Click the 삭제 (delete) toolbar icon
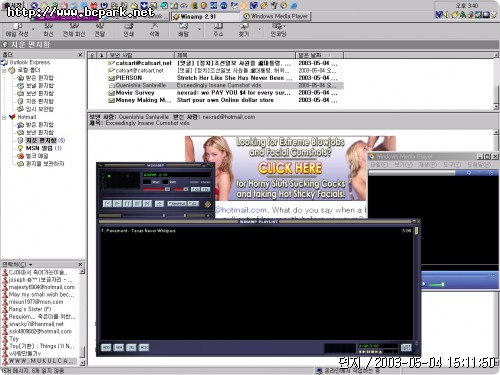This screenshot has height=375, width=500. coord(154,30)
